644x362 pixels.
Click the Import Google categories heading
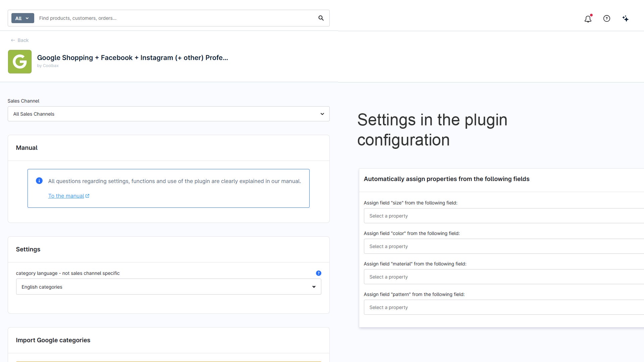[53, 340]
